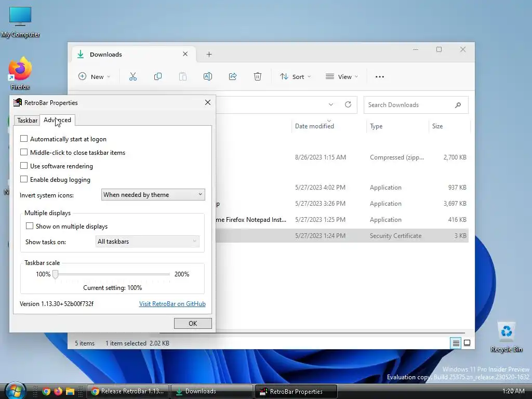The height and width of the screenshot is (399, 532).
Task: Click the Taskbar scale slider handle
Action: click(55, 274)
